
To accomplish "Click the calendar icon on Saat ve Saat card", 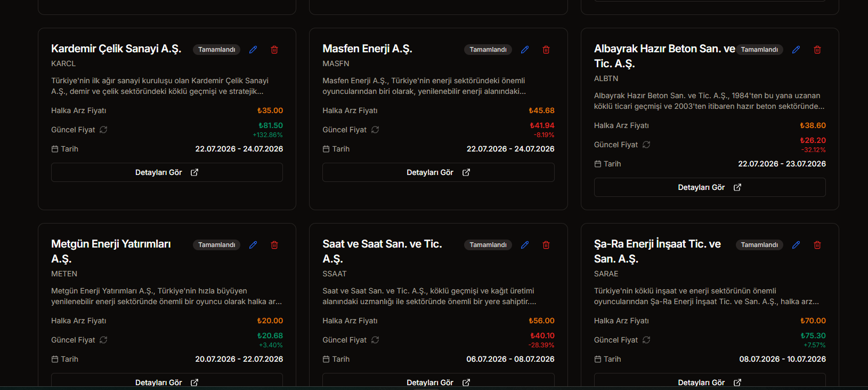I will point(326,359).
